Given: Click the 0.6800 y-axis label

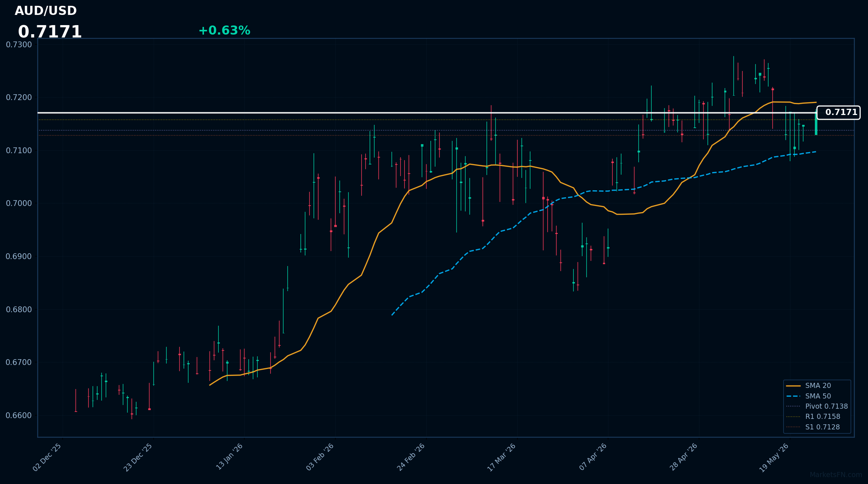Looking at the screenshot, I should coord(19,310).
